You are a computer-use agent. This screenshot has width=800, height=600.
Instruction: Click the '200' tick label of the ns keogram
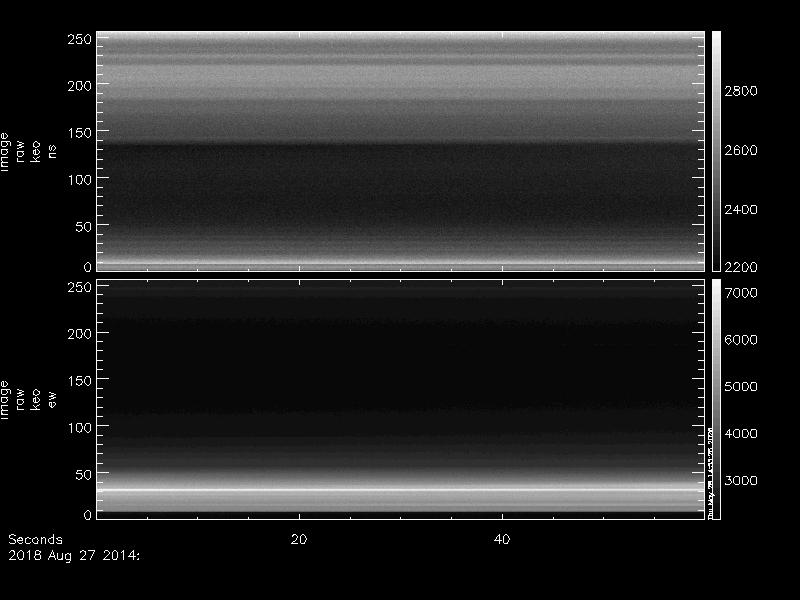pyautogui.click(x=80, y=86)
